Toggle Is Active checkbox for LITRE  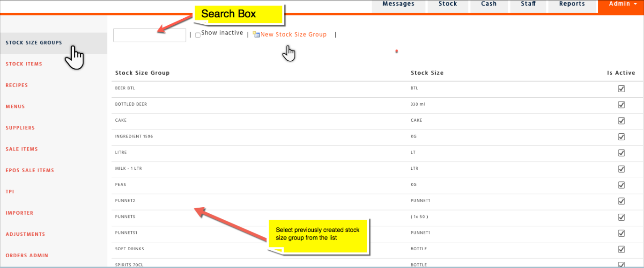pyautogui.click(x=622, y=153)
